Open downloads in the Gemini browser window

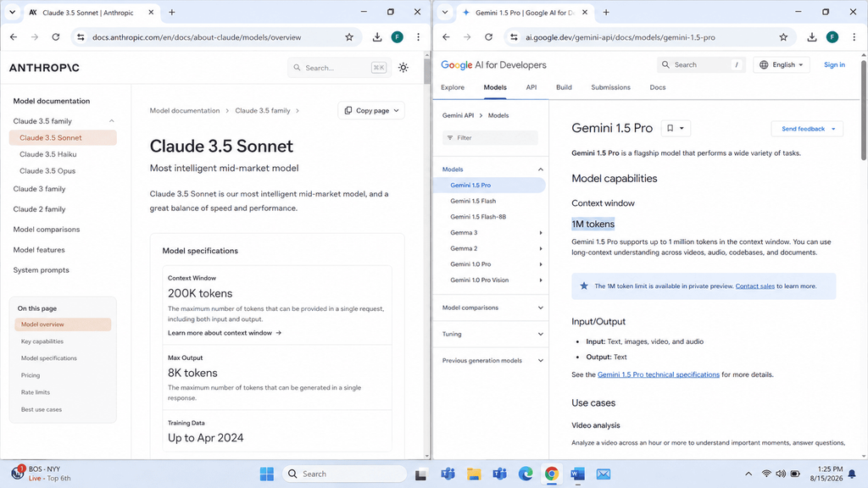point(811,37)
